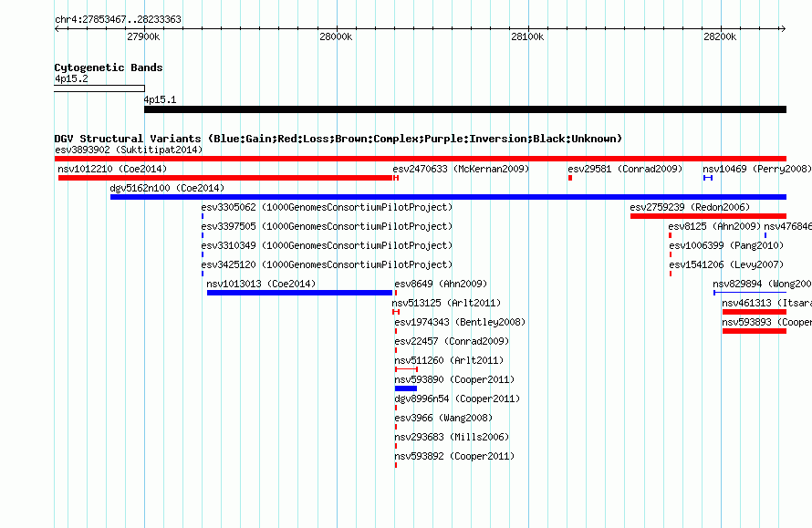Select the esv2759239 (Redon2006) red bar
This screenshot has height=528, width=812.
coord(708,216)
